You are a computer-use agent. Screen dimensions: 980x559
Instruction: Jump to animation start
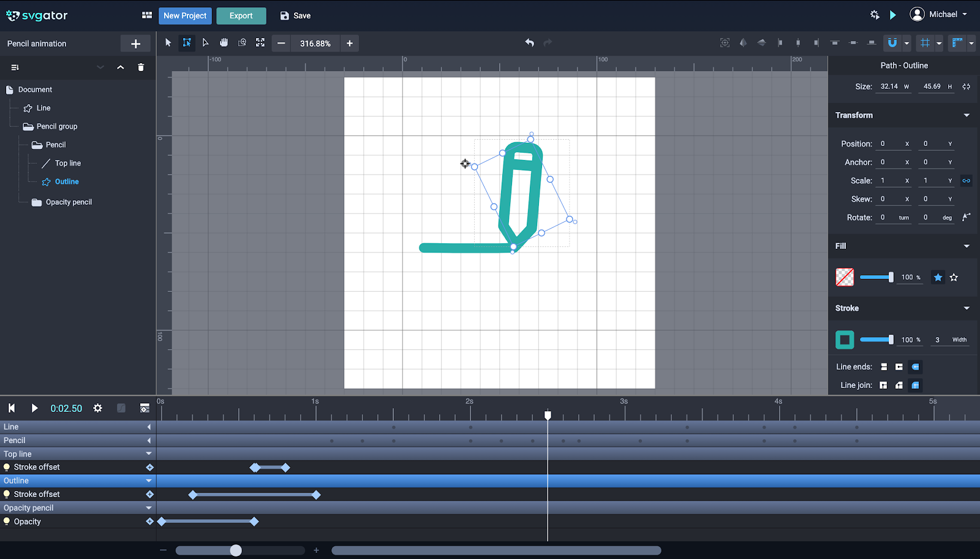11,408
